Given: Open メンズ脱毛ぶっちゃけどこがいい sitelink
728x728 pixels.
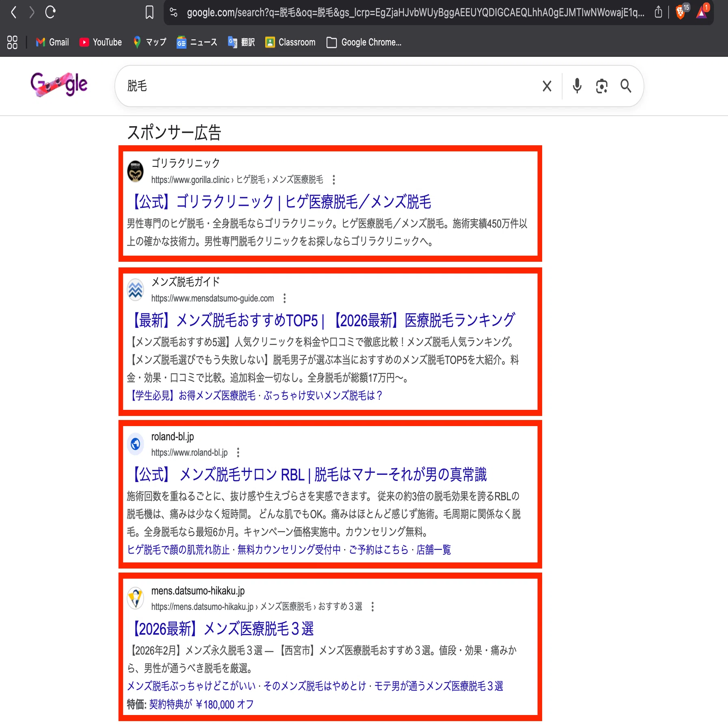Looking at the screenshot, I should [x=192, y=686].
